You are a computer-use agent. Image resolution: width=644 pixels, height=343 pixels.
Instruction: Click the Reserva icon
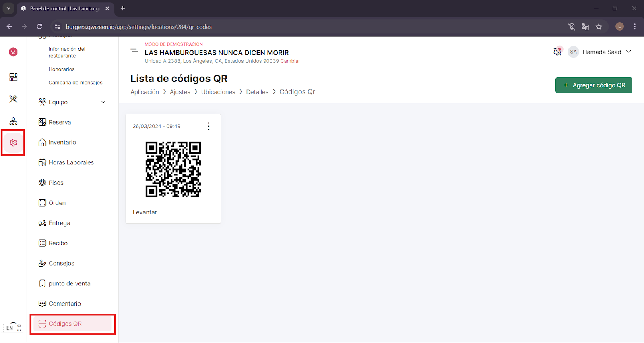pyautogui.click(x=42, y=122)
